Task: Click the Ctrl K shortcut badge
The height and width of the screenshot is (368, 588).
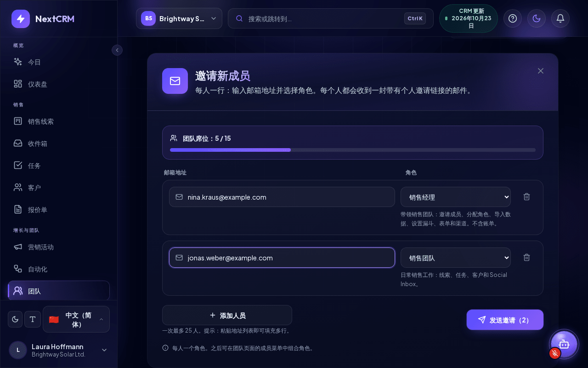Action: click(x=415, y=18)
